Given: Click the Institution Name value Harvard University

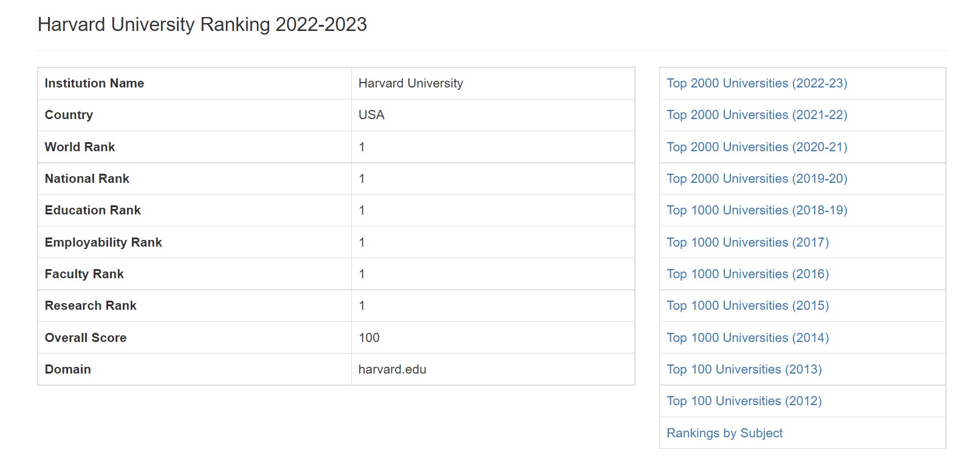Looking at the screenshot, I should (411, 83).
